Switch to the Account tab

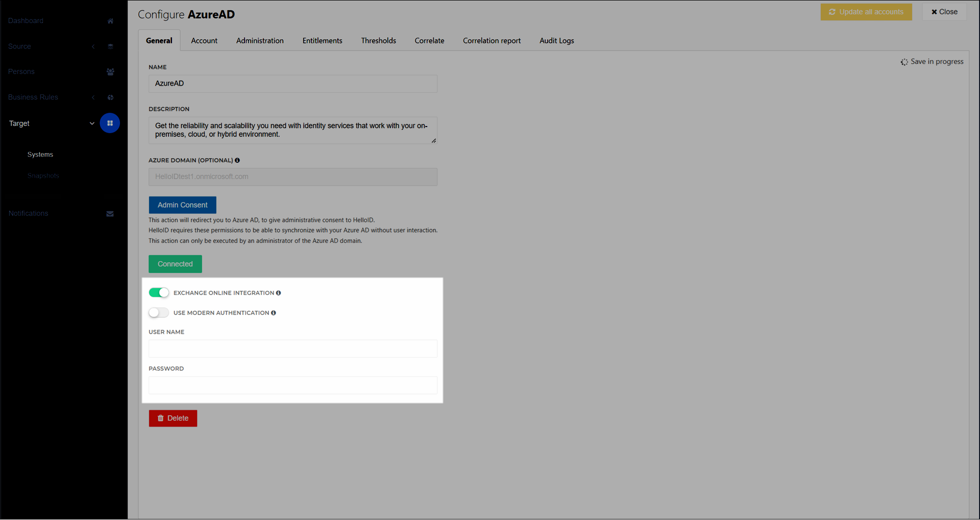(x=204, y=41)
